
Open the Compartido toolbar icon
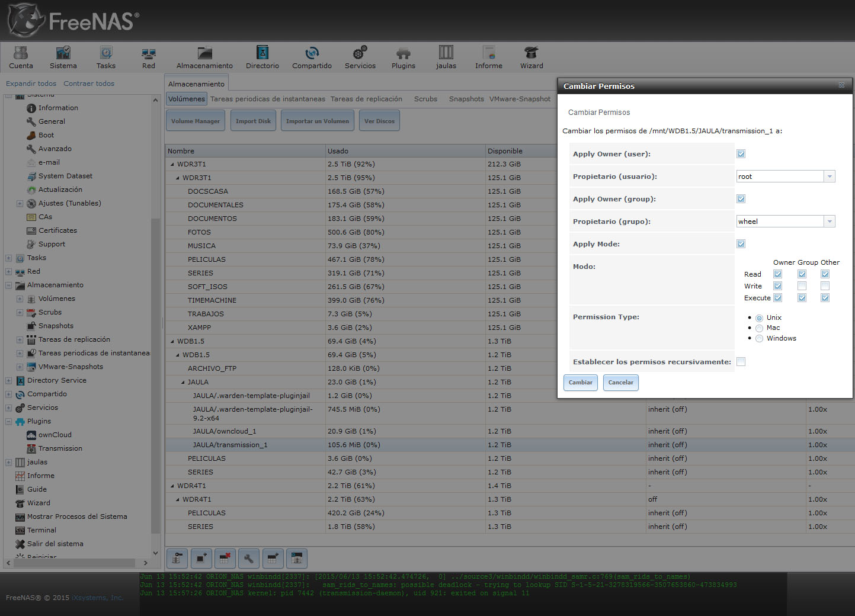[312, 57]
